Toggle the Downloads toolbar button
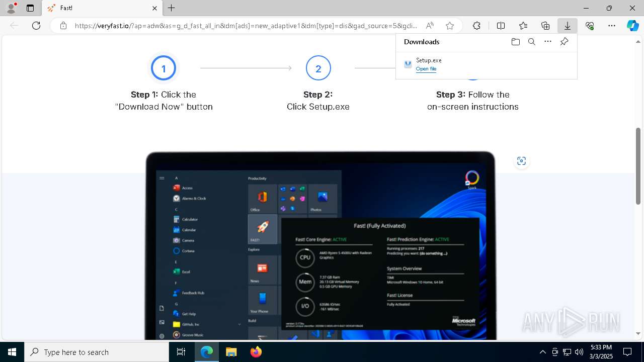644x362 pixels. pos(568,26)
